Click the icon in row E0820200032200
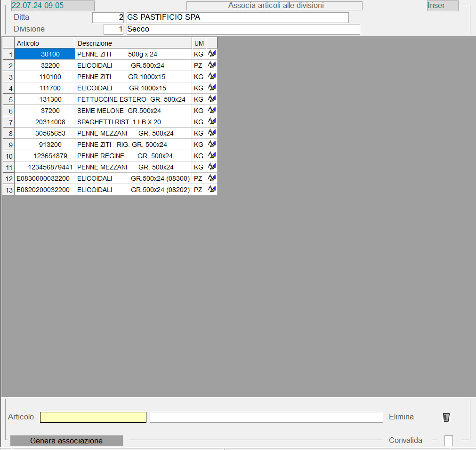The width and height of the screenshot is (476, 450). pyautogui.click(x=212, y=190)
